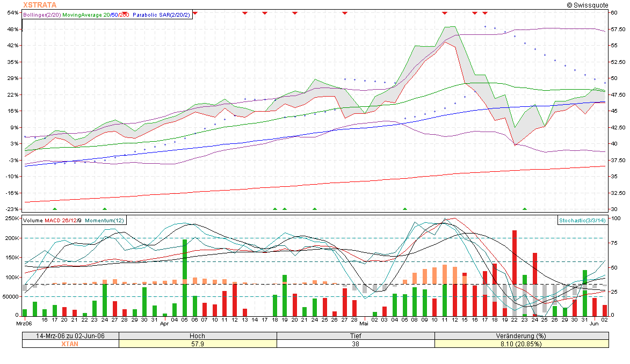Click the 42.50 price axis label
Screen dimensions: 630x364
(618, 127)
